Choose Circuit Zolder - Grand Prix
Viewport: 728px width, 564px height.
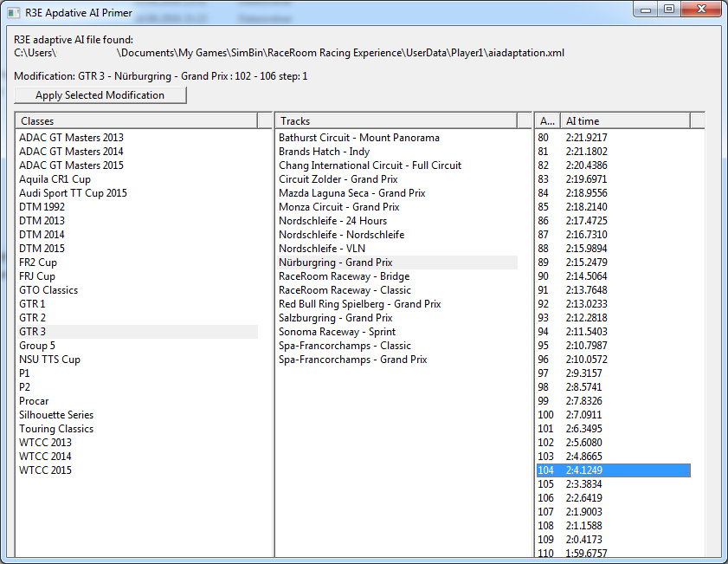[397, 179]
